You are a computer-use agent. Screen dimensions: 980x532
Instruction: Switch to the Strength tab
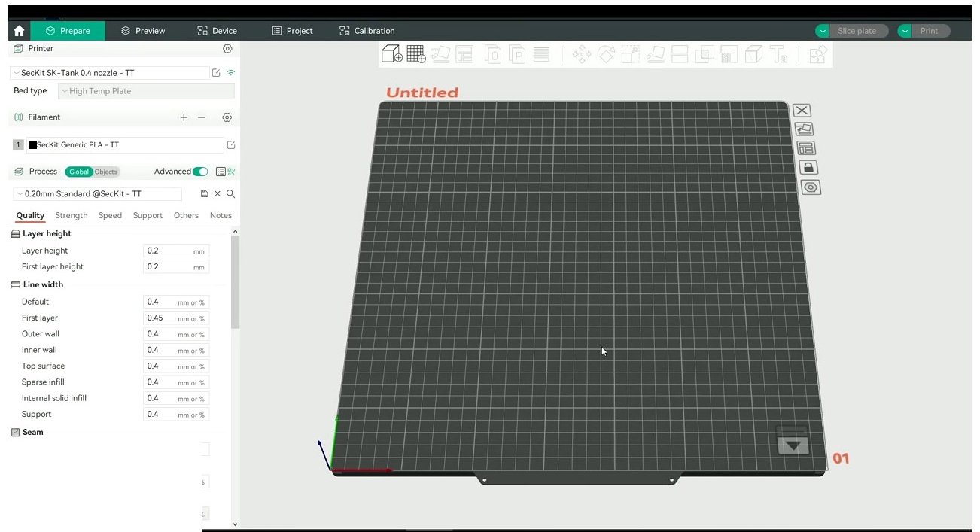pyautogui.click(x=72, y=215)
